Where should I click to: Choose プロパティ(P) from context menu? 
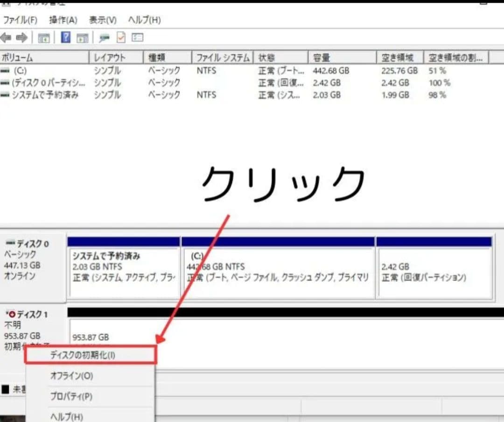coord(71,396)
